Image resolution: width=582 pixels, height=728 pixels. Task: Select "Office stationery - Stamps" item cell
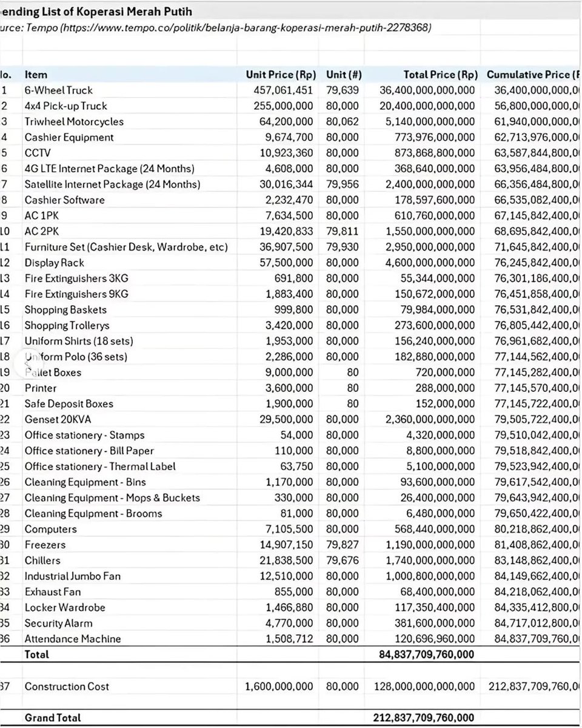pyautogui.click(x=85, y=436)
